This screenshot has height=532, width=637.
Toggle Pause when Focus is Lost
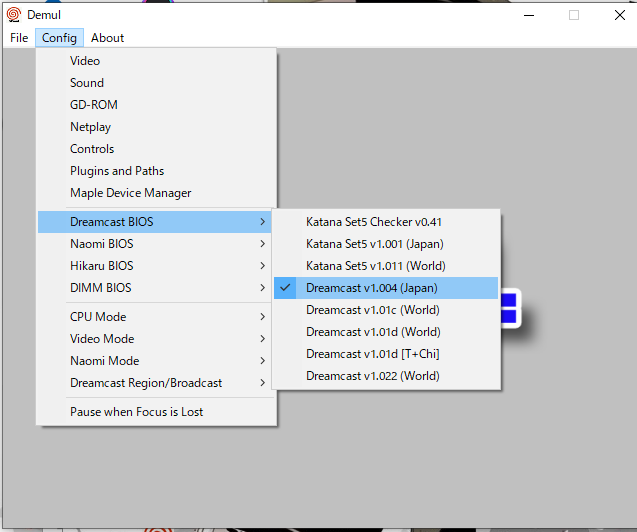point(154,412)
